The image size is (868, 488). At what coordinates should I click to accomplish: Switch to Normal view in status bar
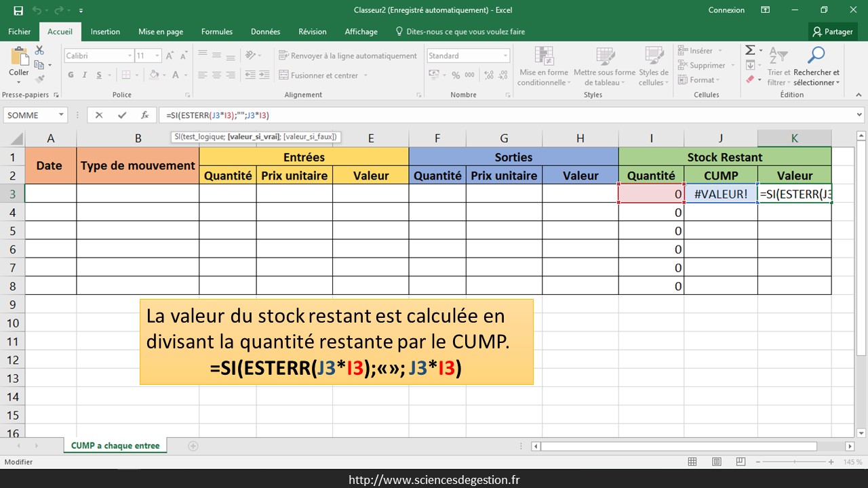pos(692,462)
